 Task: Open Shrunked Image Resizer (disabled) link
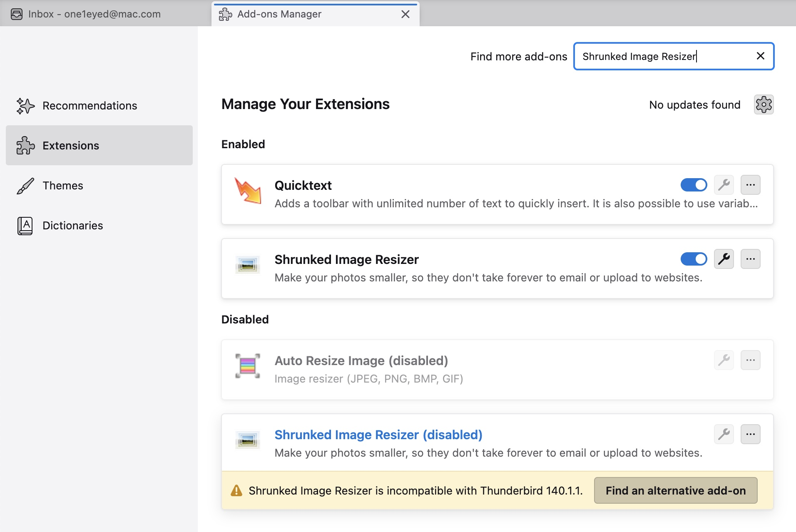tap(378, 435)
